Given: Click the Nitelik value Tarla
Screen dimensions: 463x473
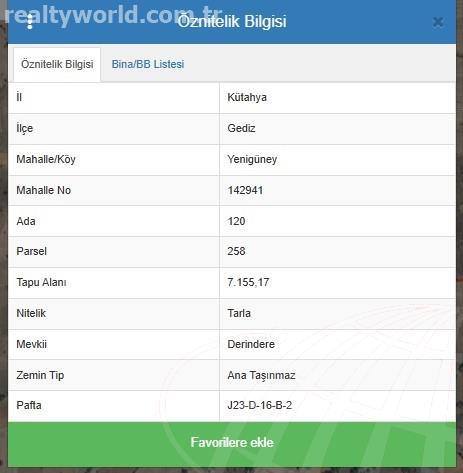Looking at the screenshot, I should click(x=239, y=313).
